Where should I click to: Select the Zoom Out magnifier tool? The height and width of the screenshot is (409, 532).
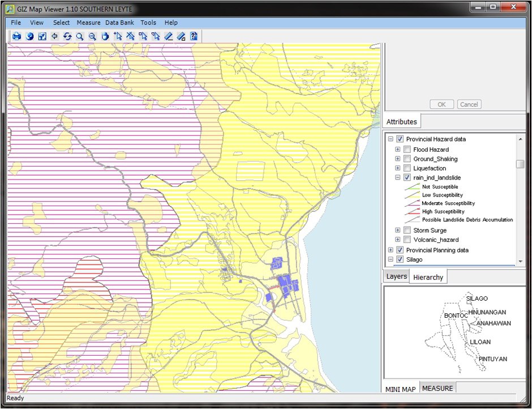pyautogui.click(x=92, y=36)
